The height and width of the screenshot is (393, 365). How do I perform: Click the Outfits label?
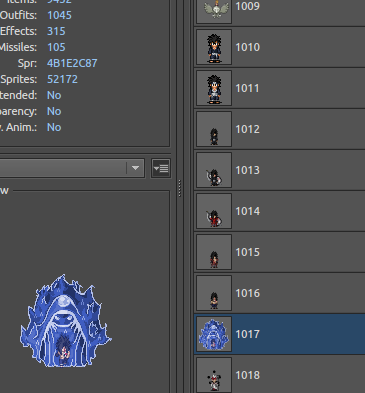coord(18,15)
